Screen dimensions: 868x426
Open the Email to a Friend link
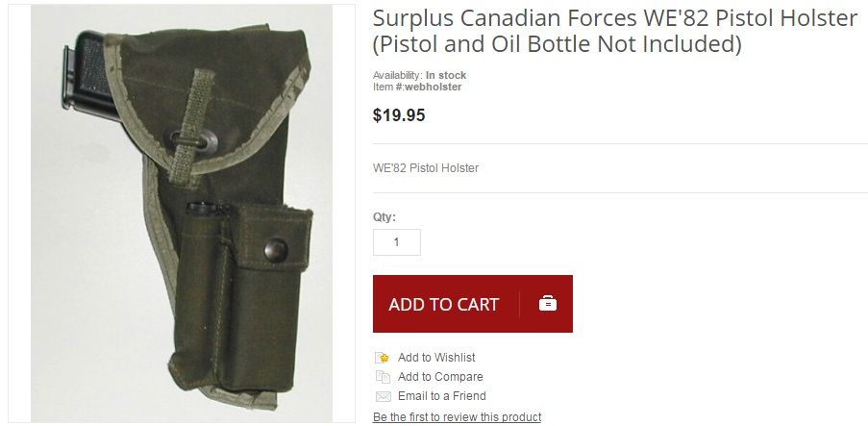click(442, 396)
